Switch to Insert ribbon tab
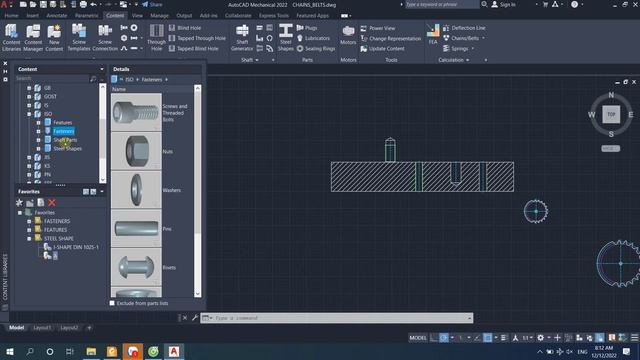Image resolution: width=640 pixels, height=360 pixels. point(32,16)
